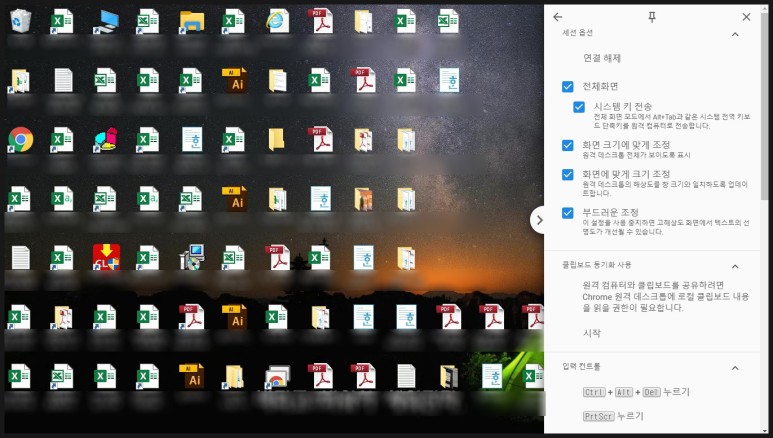Open the This PC computer monitor icon

(x=106, y=22)
